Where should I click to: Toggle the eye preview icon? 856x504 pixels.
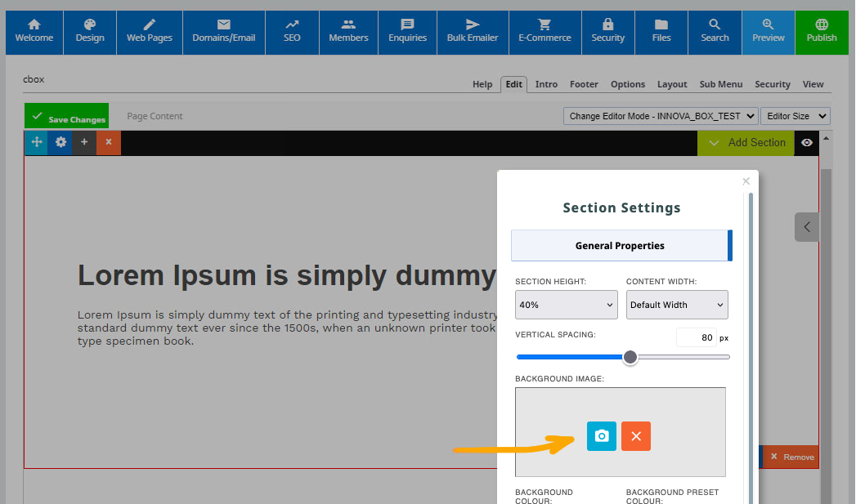pyautogui.click(x=807, y=142)
